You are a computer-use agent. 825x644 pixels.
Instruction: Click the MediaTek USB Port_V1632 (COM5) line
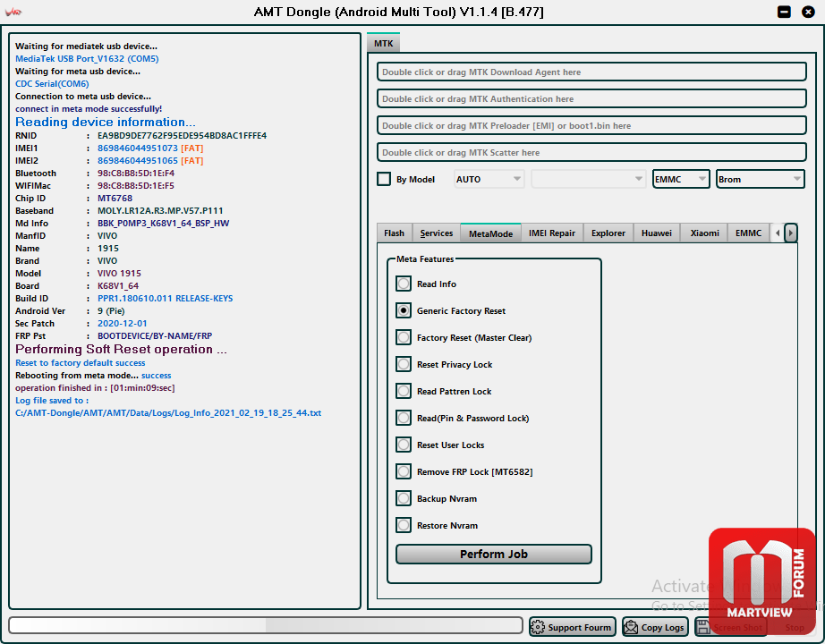(87, 58)
